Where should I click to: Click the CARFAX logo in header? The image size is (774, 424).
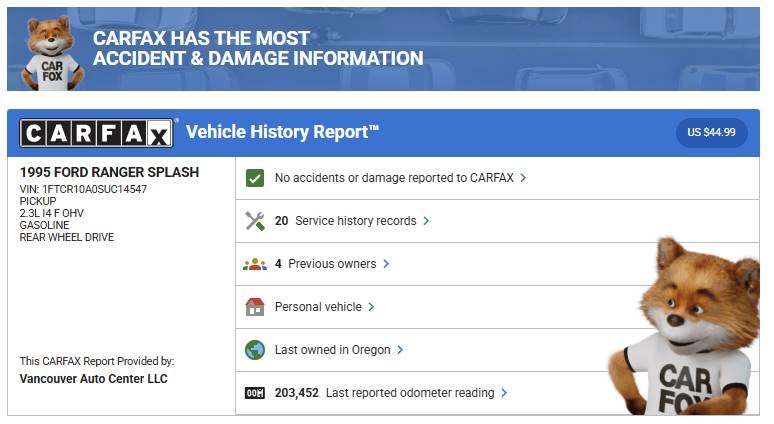coord(97,132)
